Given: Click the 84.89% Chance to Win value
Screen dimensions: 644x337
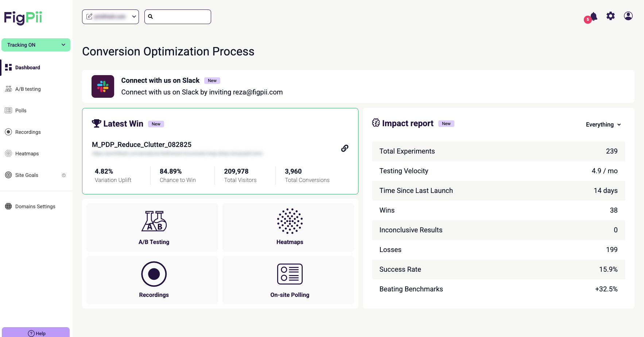Looking at the screenshot, I should (x=171, y=171).
